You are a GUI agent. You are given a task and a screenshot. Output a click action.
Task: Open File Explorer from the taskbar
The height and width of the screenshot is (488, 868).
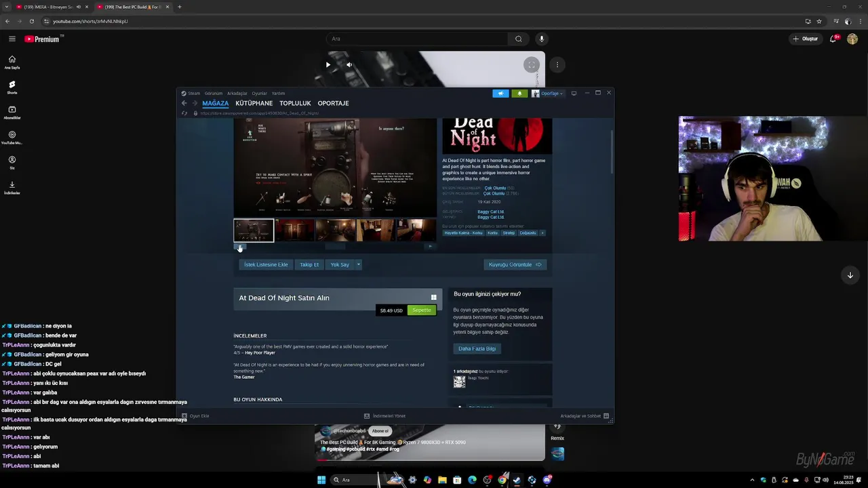(x=442, y=480)
